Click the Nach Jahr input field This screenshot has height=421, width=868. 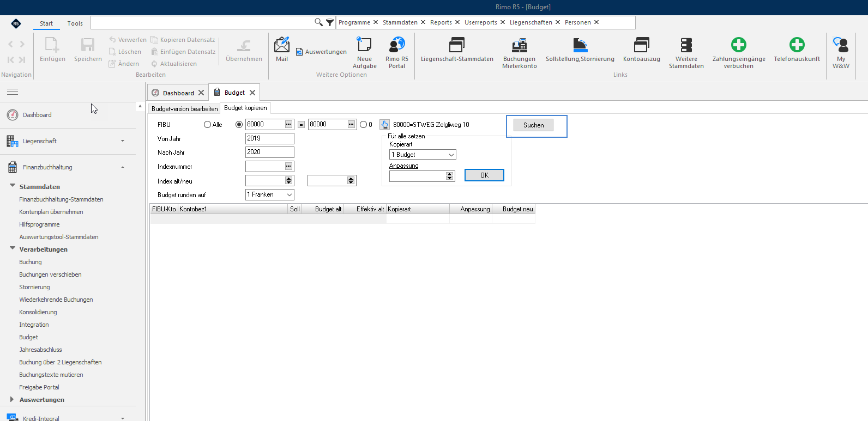coord(270,152)
